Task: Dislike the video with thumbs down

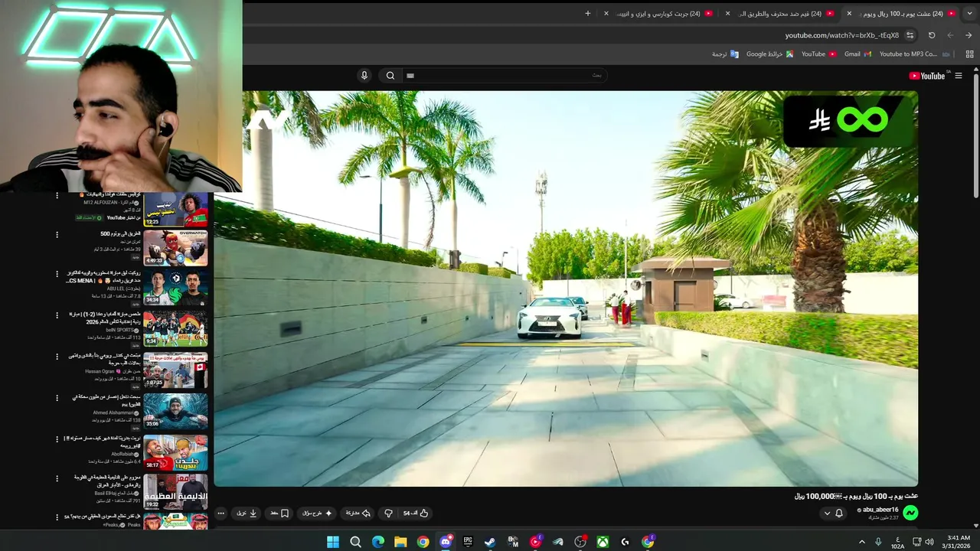Action: click(388, 513)
